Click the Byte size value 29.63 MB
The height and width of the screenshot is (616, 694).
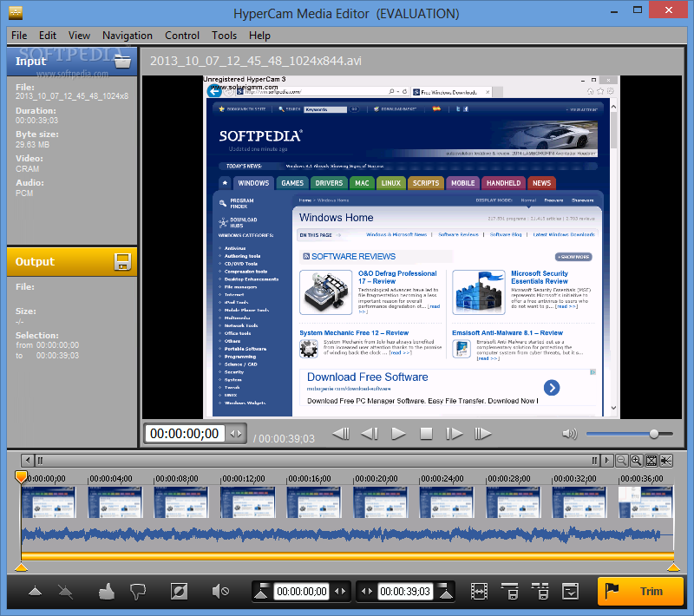(32, 145)
